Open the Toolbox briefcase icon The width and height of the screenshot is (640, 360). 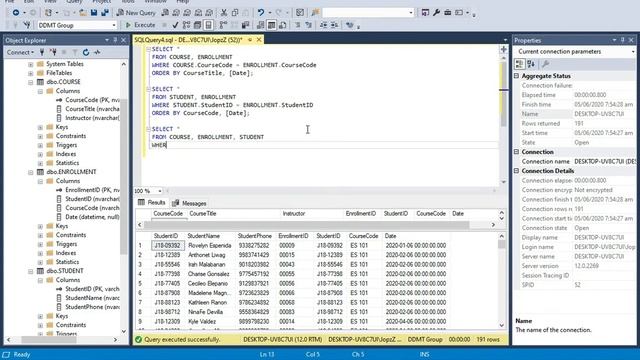coord(447,13)
